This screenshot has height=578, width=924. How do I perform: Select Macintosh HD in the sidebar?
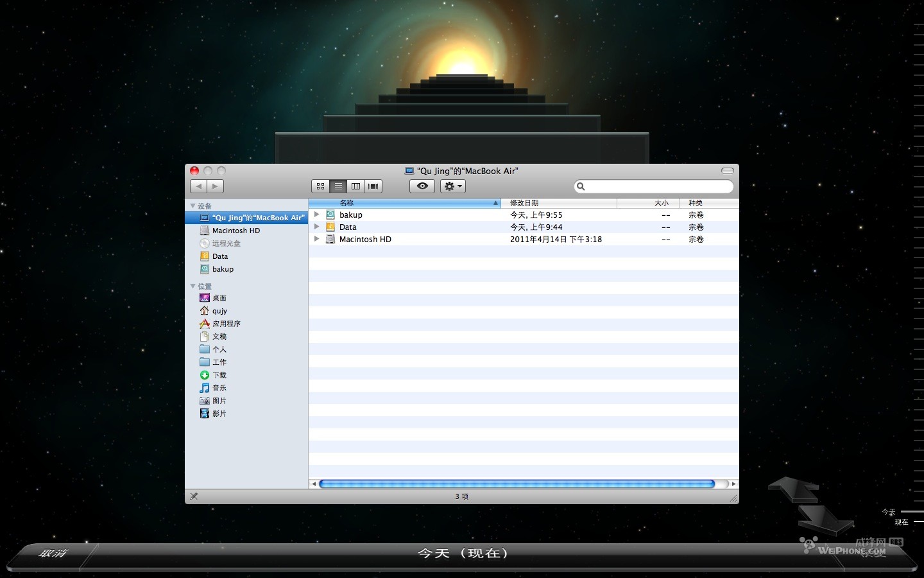point(235,231)
